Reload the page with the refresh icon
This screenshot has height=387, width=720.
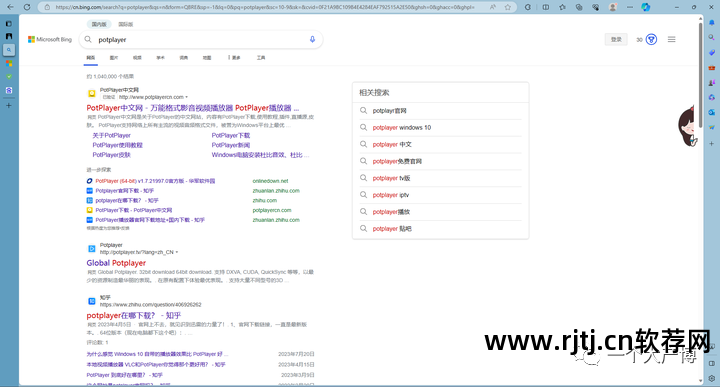click(x=27, y=7)
